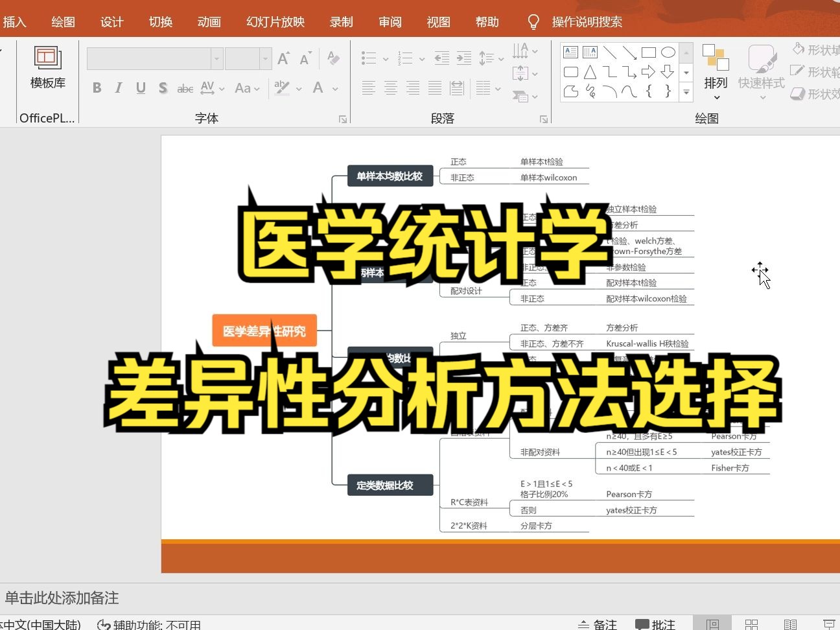The width and height of the screenshot is (840, 630).
Task: Click the Decrease Font Size icon
Action: click(305, 58)
